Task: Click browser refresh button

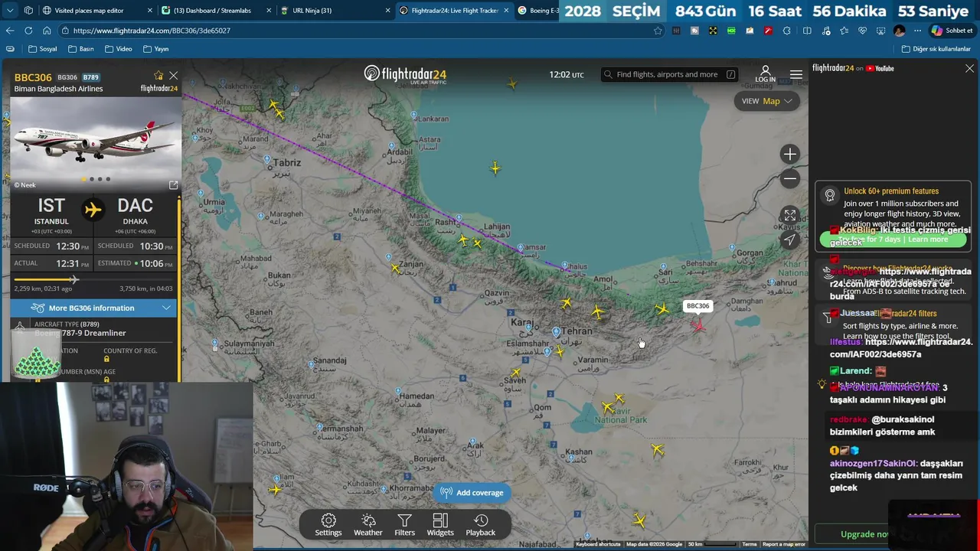Action: [x=28, y=31]
